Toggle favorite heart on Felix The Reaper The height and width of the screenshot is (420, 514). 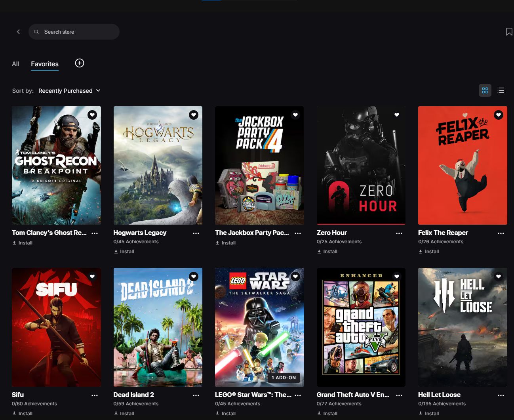499,115
